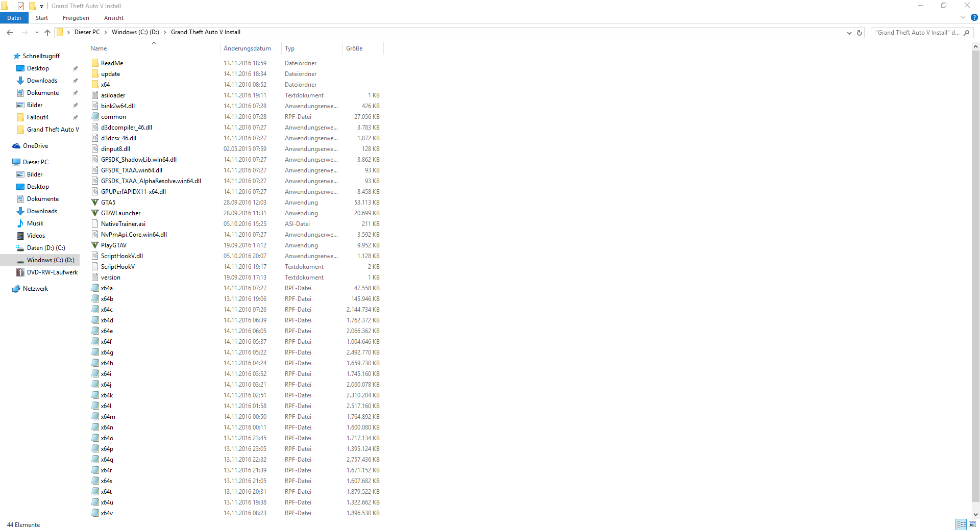The image size is (980, 530).
Task: Open the x64 folder
Action: [106, 84]
